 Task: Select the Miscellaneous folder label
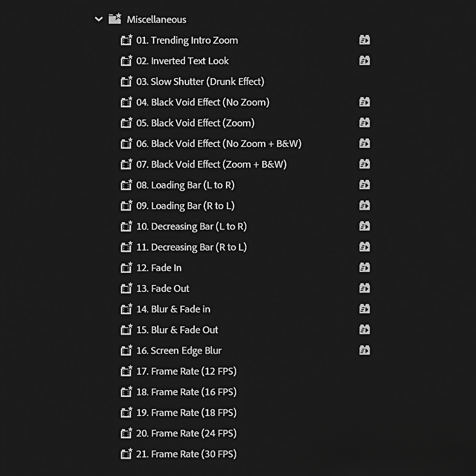[x=156, y=20]
